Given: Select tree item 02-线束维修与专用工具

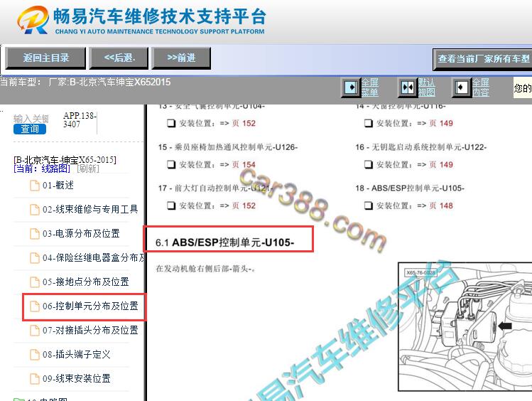Looking at the screenshot, I should click(90, 210).
